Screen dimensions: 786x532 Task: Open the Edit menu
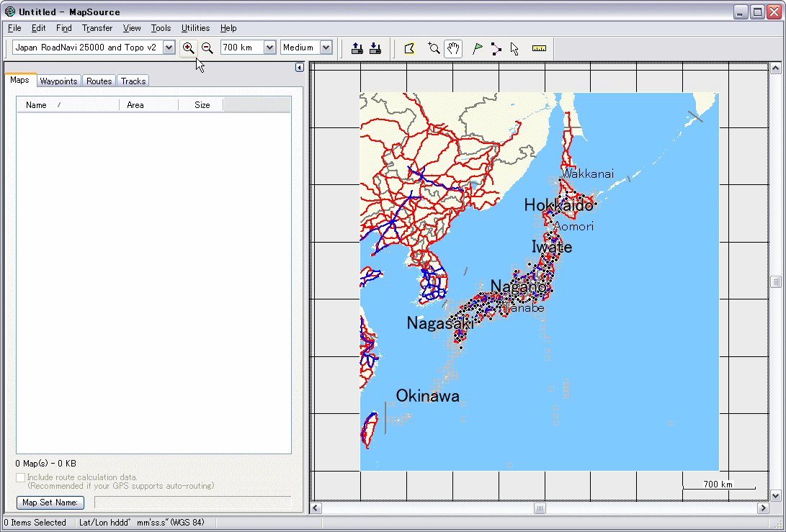[39, 28]
